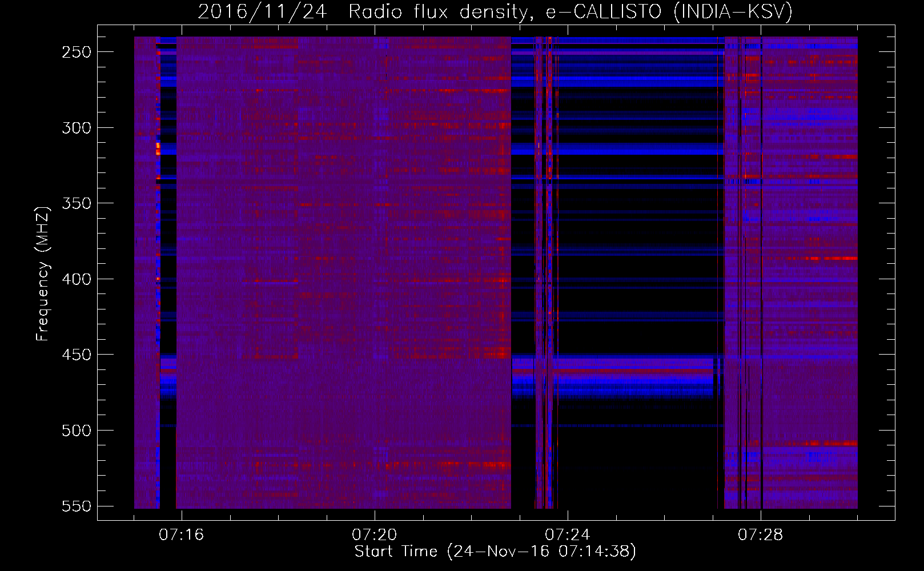
Task: Select the 400 frequency tick label
Action: pos(77,279)
